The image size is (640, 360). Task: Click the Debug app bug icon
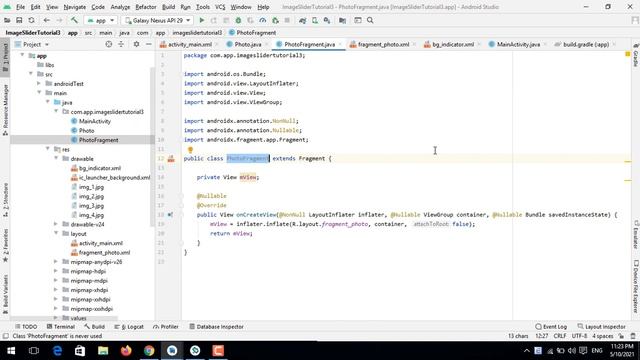click(x=238, y=20)
